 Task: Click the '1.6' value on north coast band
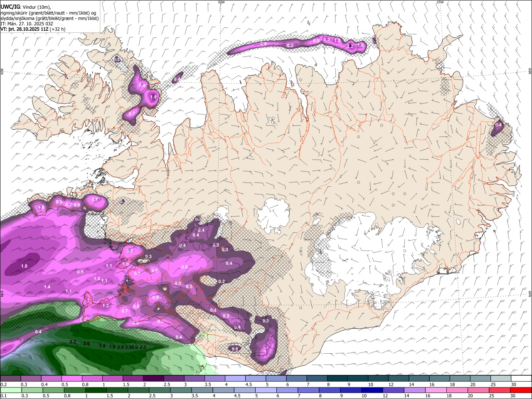(x=361, y=46)
